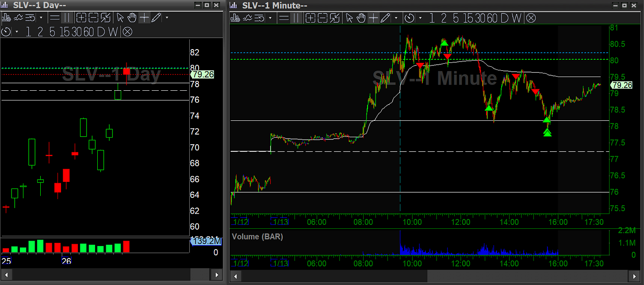Fit 1 Minute chart to window icon
644x285 pixels.
(x=335, y=18)
